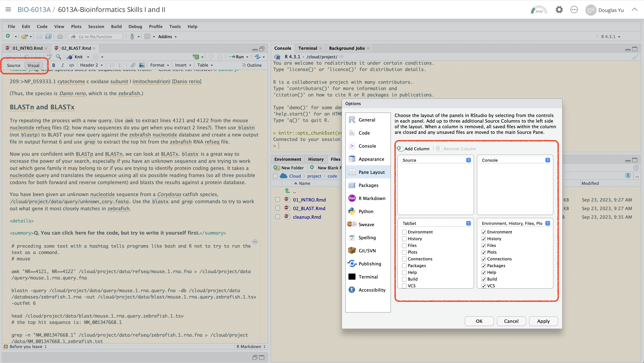The image size is (644, 363).
Task: Open the Header 2 style dropdown
Action: [x=91, y=65]
